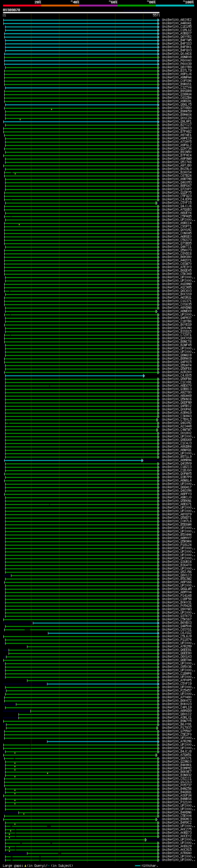Image resolution: width=197 pixels, height=868 pixels.
Task: Select the UniRef100_C3ZTY4 label
Action: [177, 88]
